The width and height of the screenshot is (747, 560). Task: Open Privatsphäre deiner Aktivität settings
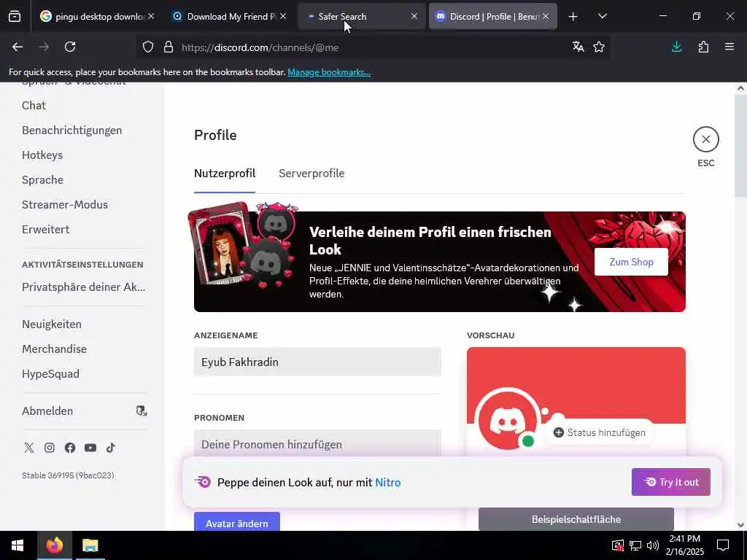[84, 287]
